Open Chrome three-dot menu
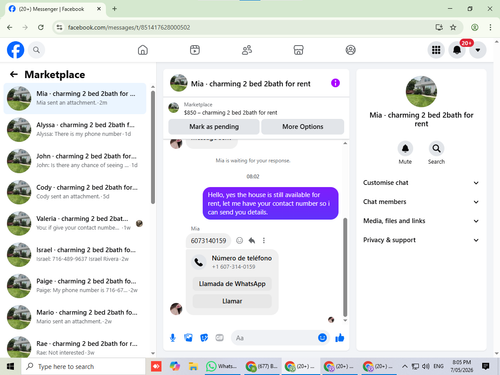Screen dimensions: 500x375 [x=490, y=27]
